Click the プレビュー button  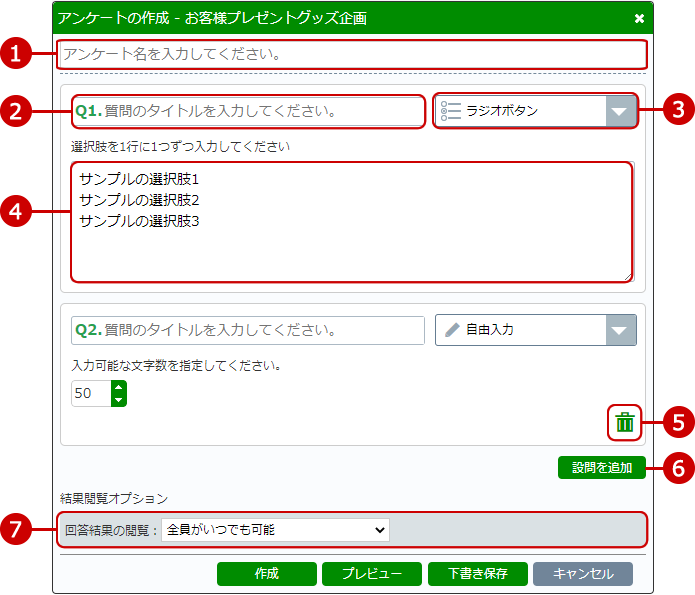click(372, 574)
